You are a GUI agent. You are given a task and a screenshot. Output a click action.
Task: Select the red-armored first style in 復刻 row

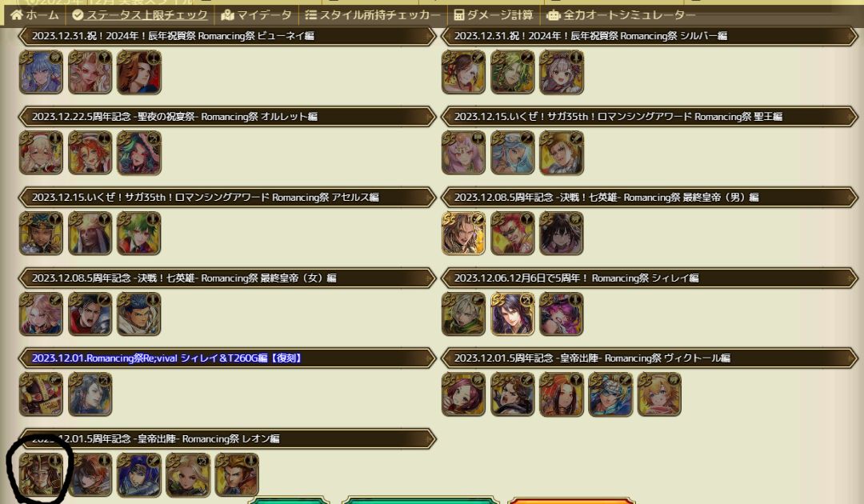[x=42, y=394]
